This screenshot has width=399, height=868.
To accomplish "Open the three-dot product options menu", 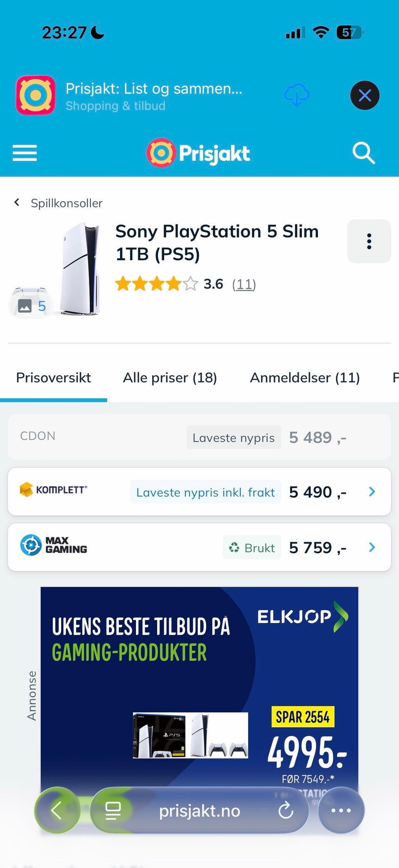I will tap(369, 241).
